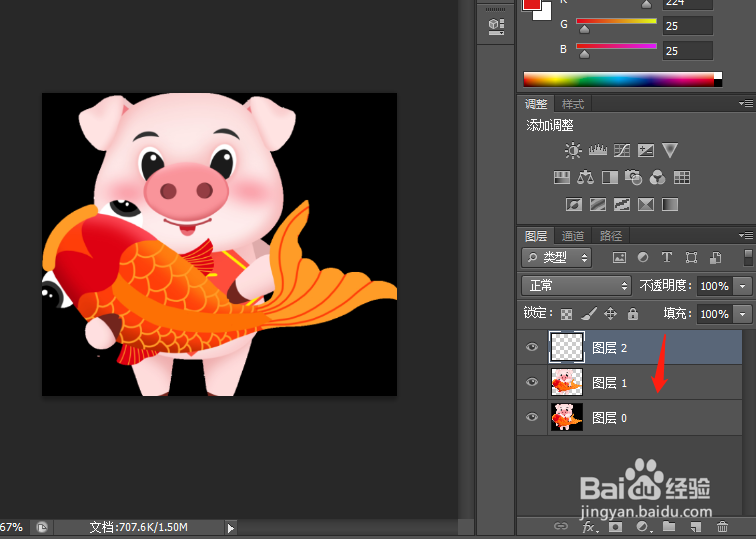The height and width of the screenshot is (539, 756).
Task: Add a Color Lookup adjustment (grid icon)
Action: pyautogui.click(x=681, y=177)
